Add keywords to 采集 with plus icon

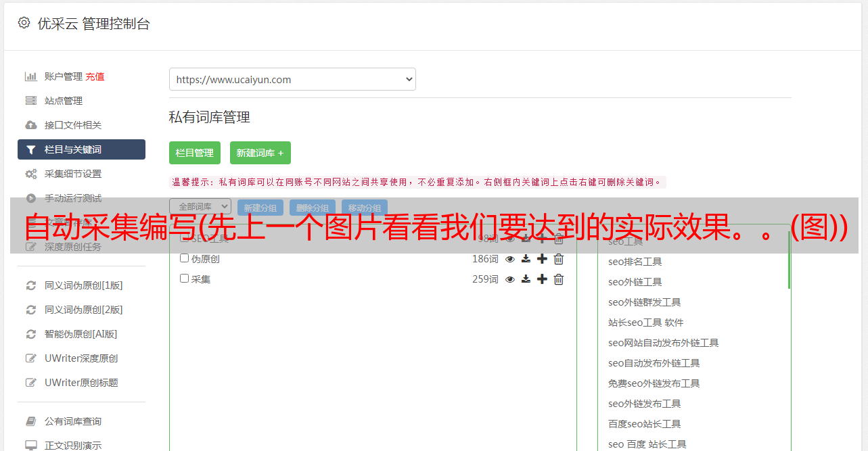[542, 279]
